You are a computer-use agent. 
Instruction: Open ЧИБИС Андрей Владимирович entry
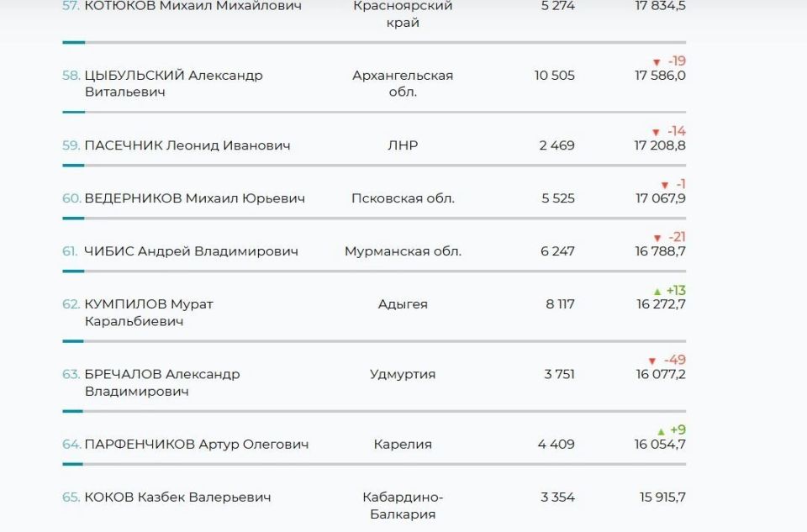click(x=191, y=251)
